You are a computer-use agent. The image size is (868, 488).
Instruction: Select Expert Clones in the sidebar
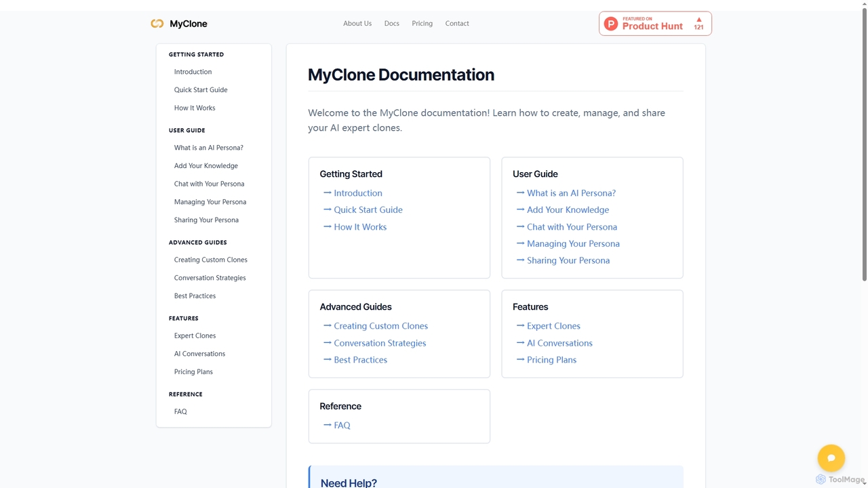[x=195, y=336]
